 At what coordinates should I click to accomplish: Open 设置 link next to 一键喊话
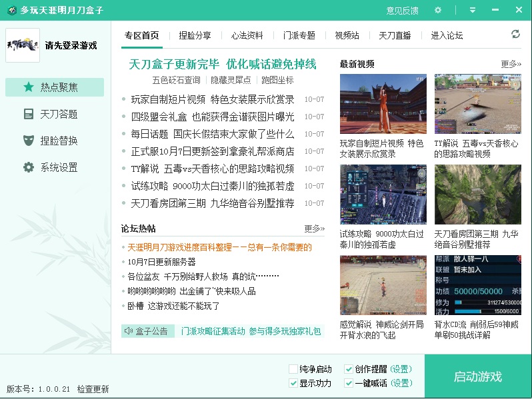pos(401,383)
